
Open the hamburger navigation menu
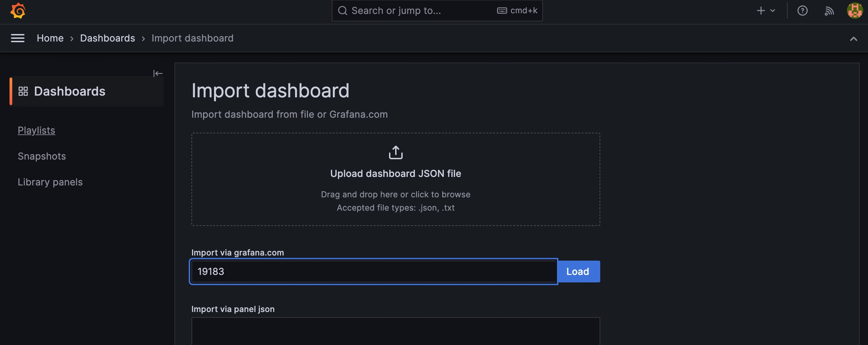click(18, 38)
